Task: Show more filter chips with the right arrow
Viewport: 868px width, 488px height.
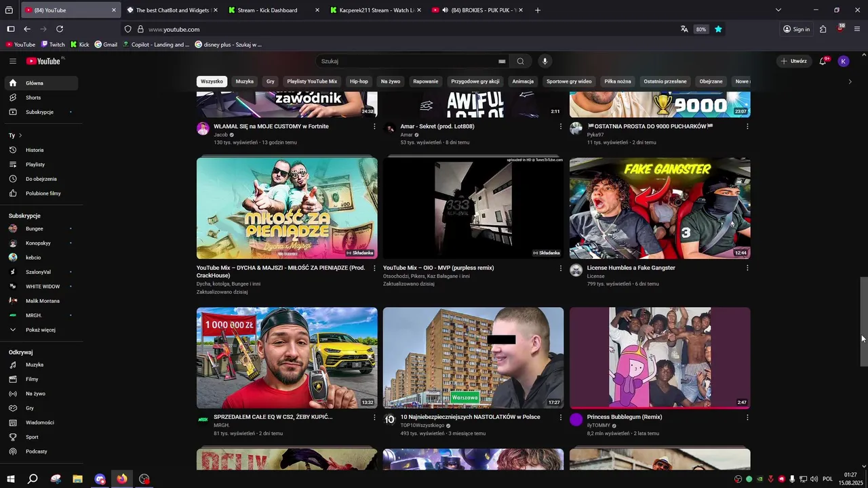Action: click(850, 81)
